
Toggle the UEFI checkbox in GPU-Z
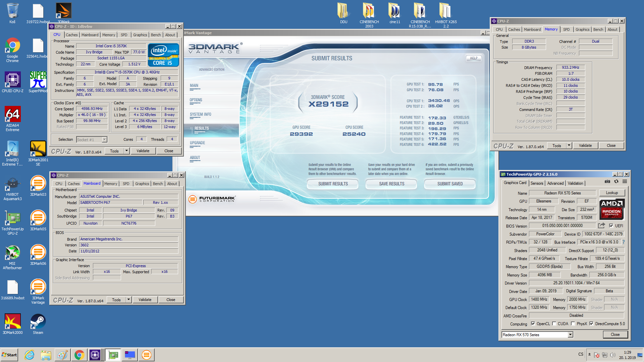pos(611,226)
